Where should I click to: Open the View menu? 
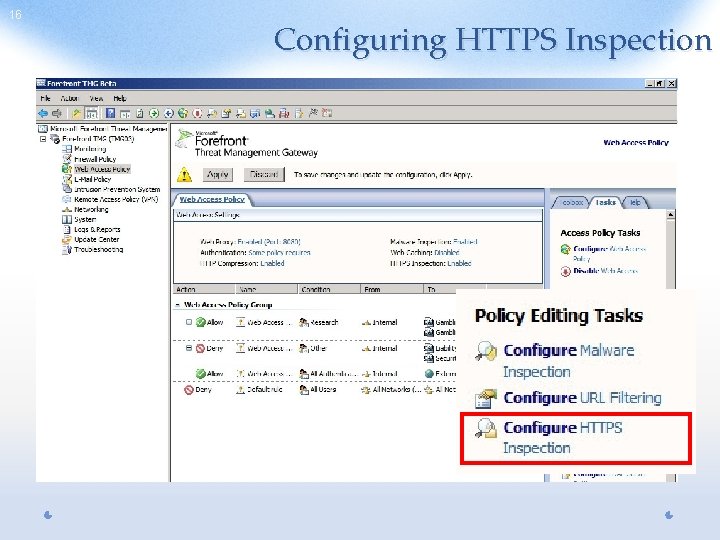[x=96, y=98]
